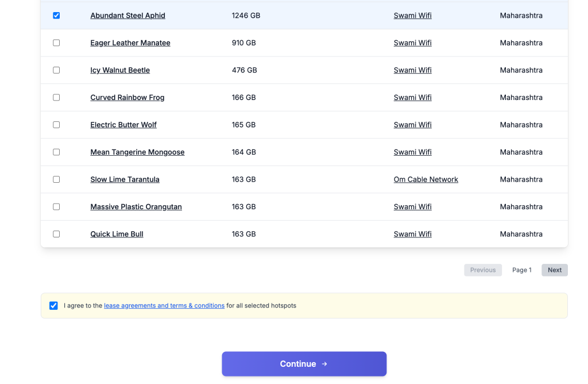Uncheck the Abundant Steel Aphid checkbox
The width and height of the screenshot is (588, 384).
56,16
